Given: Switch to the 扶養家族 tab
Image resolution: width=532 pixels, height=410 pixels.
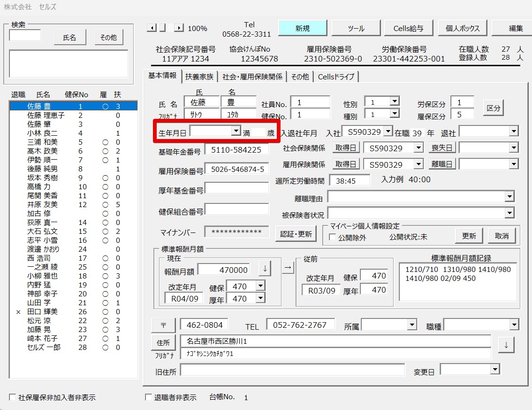Looking at the screenshot, I should click(199, 77).
